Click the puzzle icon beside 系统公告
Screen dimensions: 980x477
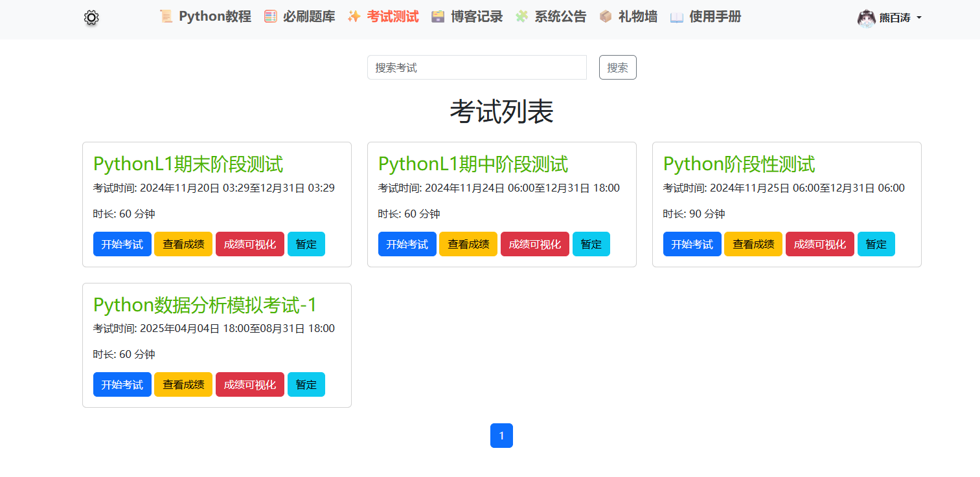click(522, 17)
